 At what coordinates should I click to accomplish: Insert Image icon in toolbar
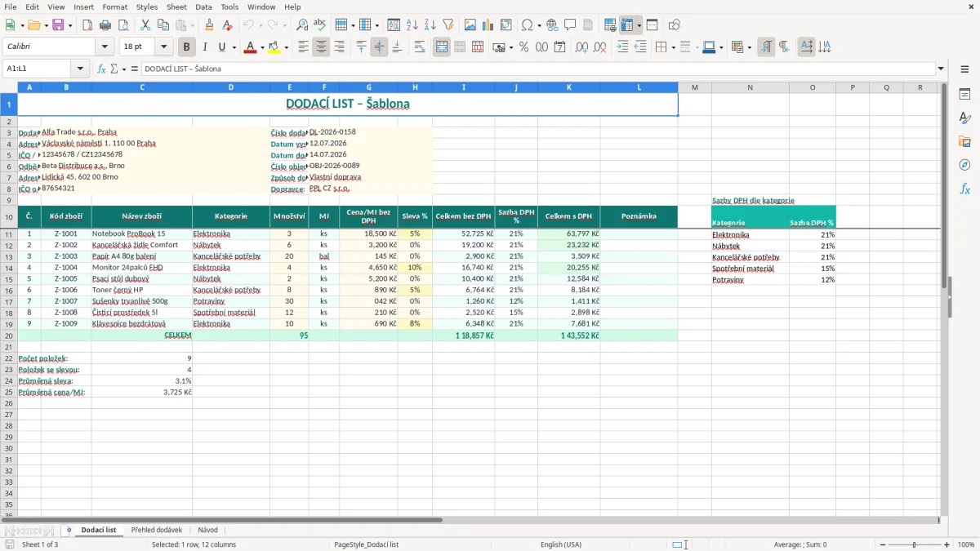click(470, 25)
